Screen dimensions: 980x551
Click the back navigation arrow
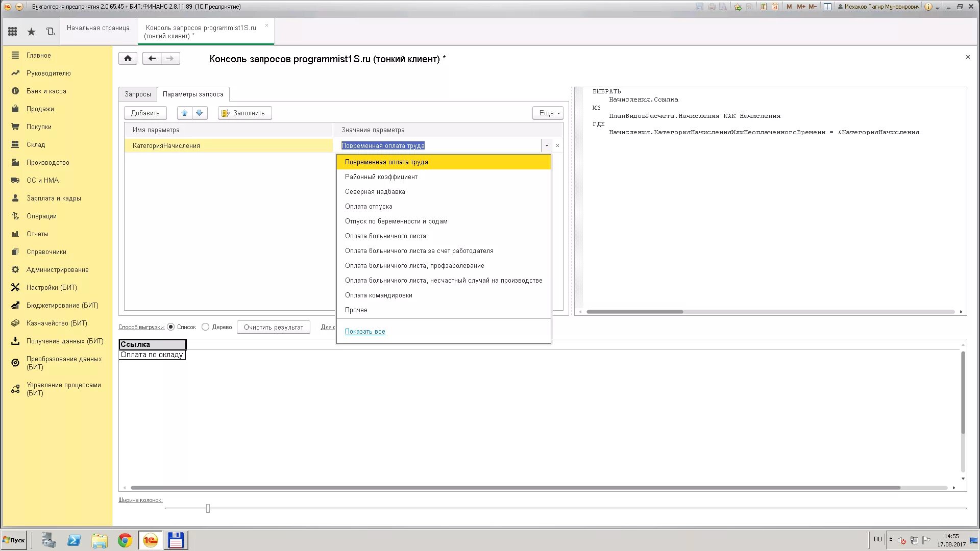(152, 59)
